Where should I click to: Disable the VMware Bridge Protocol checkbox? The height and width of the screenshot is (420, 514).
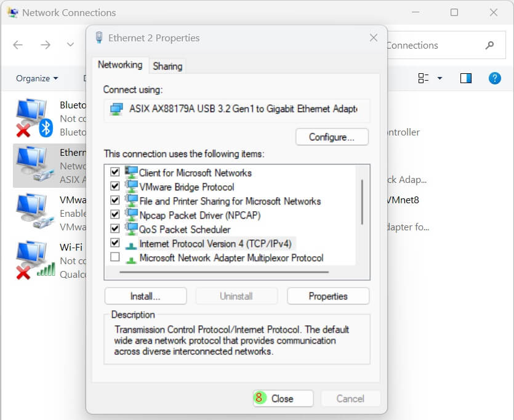[114, 186]
